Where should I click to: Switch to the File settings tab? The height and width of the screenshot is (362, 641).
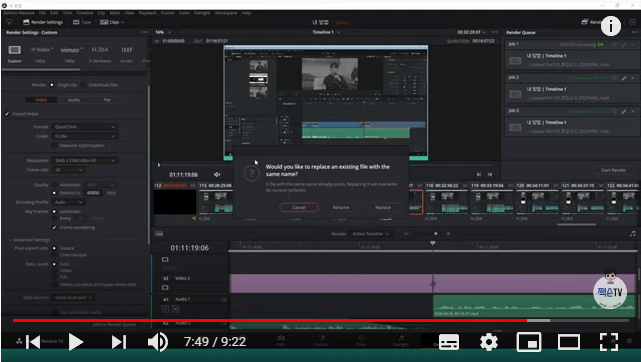pyautogui.click(x=107, y=100)
